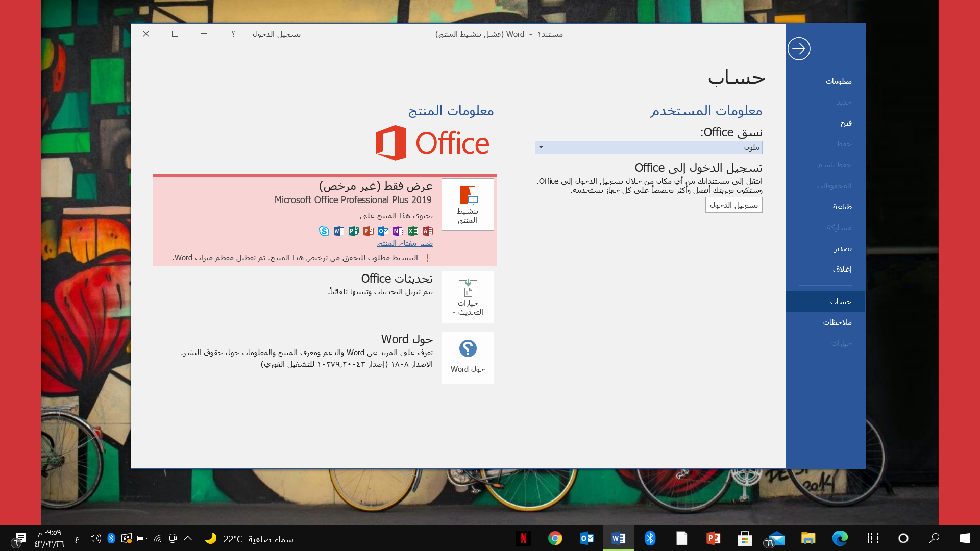980x551 pixels.
Task: Launch Google Chrome from the taskbar
Action: tap(555, 538)
